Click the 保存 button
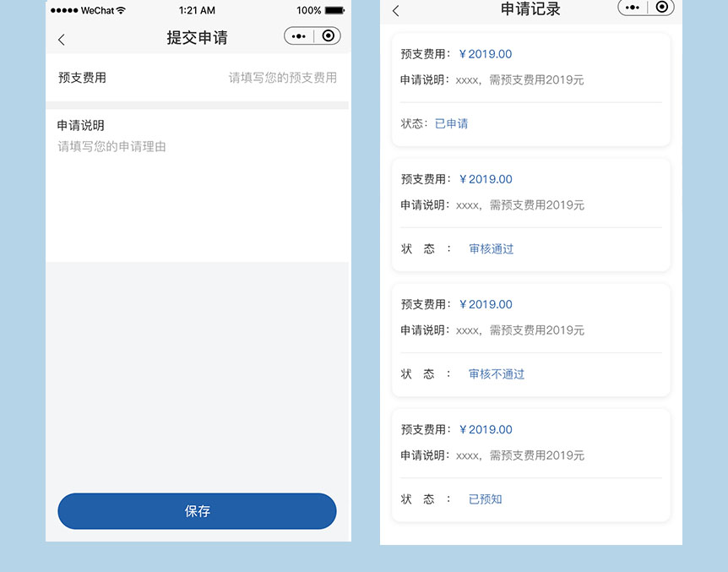The height and width of the screenshot is (572, 728). (197, 511)
